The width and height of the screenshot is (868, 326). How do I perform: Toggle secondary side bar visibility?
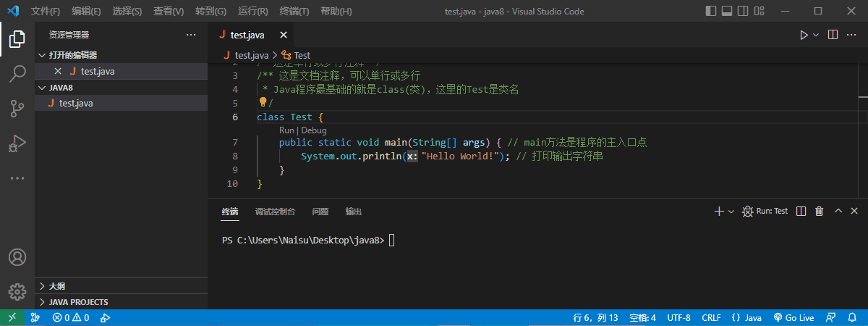pos(742,11)
